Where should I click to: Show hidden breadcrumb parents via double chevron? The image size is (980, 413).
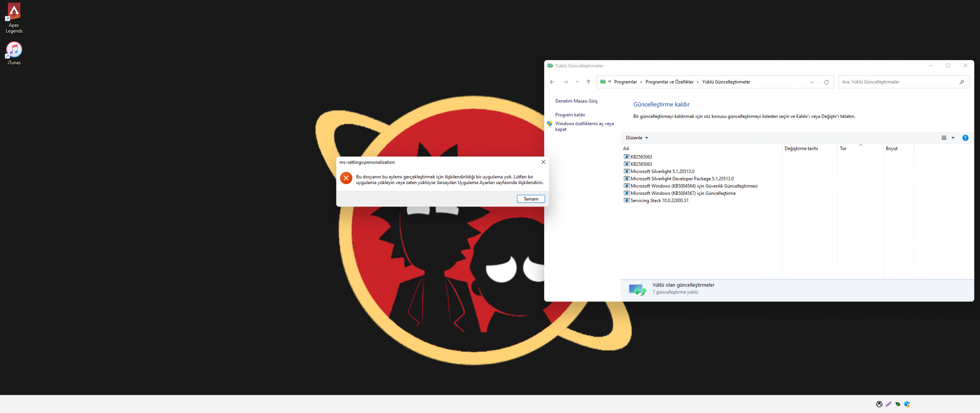pyautogui.click(x=609, y=82)
